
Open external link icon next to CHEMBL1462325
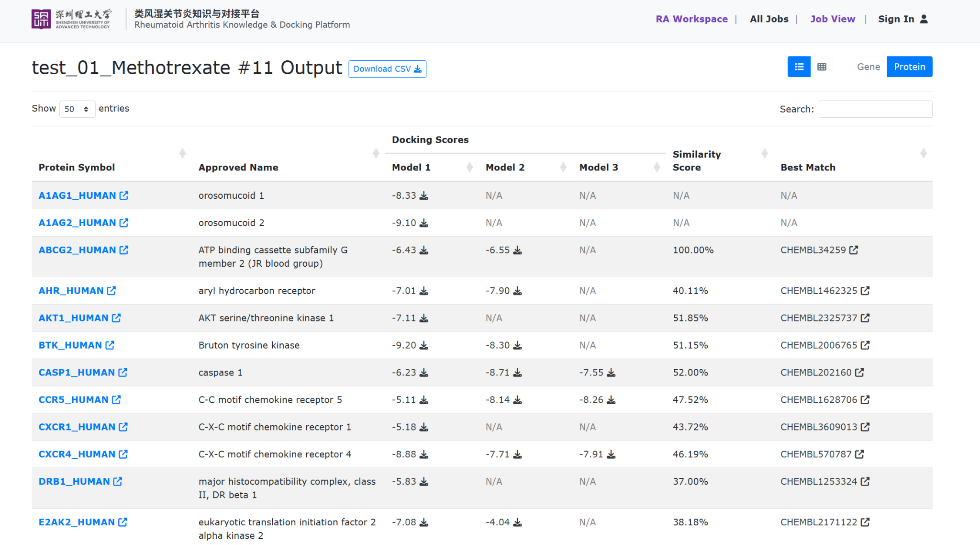865,291
